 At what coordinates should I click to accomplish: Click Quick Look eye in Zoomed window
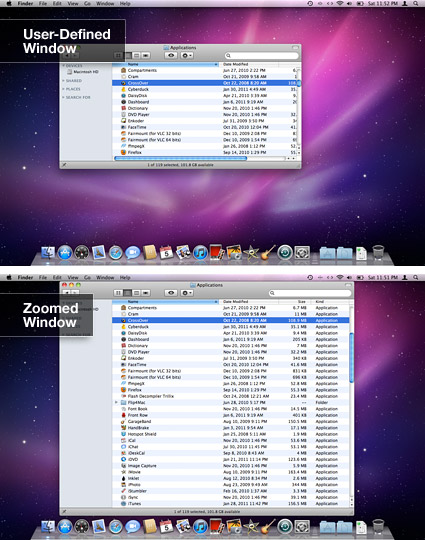[x=171, y=293]
